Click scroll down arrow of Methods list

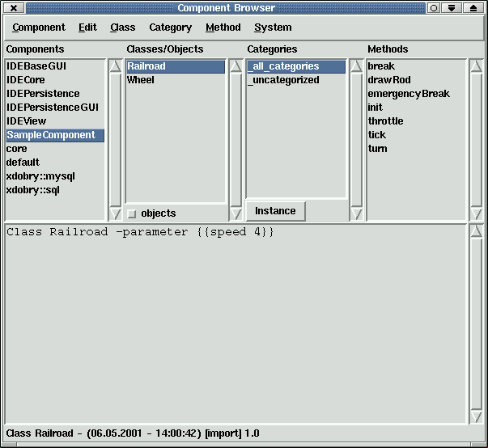pos(476,213)
